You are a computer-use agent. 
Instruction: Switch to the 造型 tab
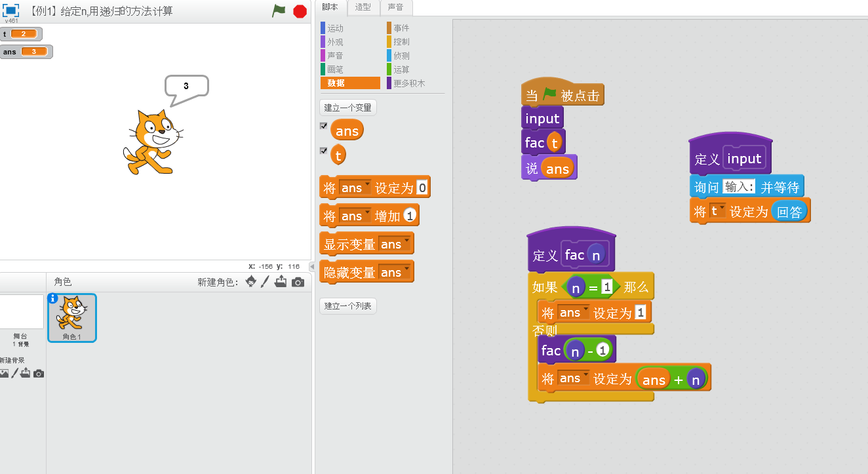click(x=363, y=7)
